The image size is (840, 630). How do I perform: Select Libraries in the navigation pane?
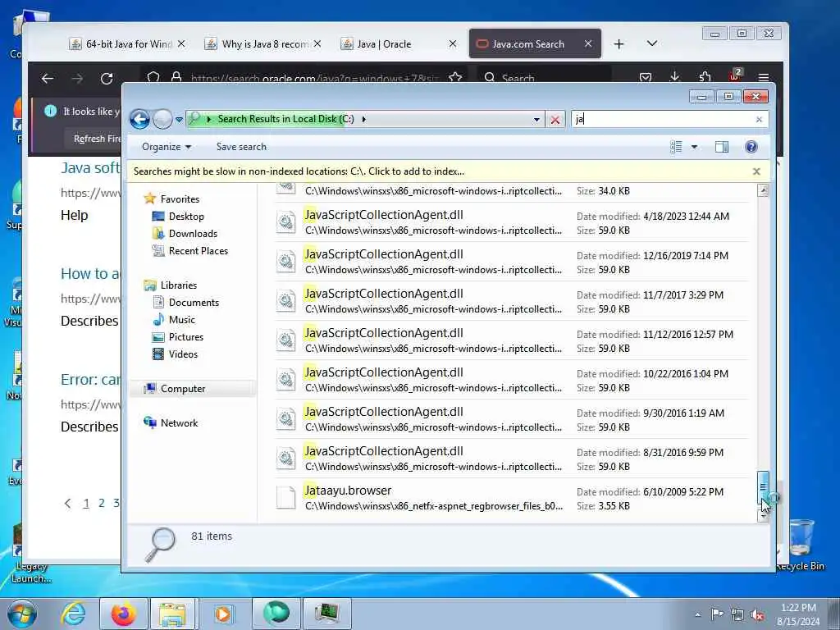click(179, 285)
